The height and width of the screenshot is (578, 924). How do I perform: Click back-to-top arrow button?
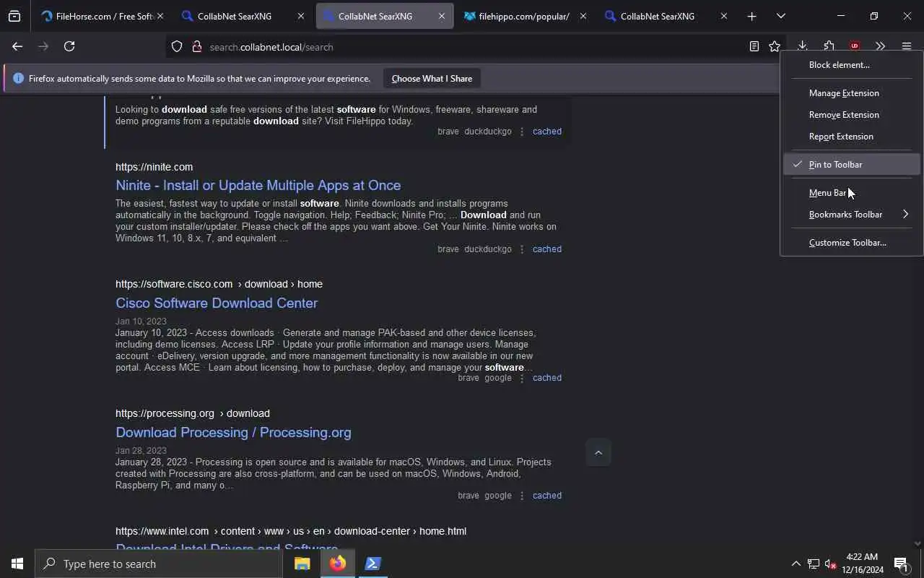point(598,453)
